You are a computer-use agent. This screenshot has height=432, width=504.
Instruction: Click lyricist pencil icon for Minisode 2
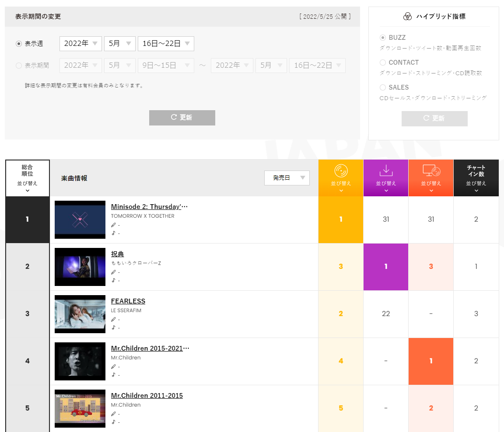113,225
